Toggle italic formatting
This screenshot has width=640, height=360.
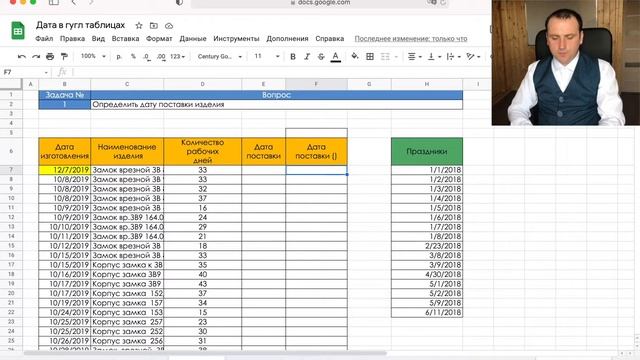coord(307,57)
